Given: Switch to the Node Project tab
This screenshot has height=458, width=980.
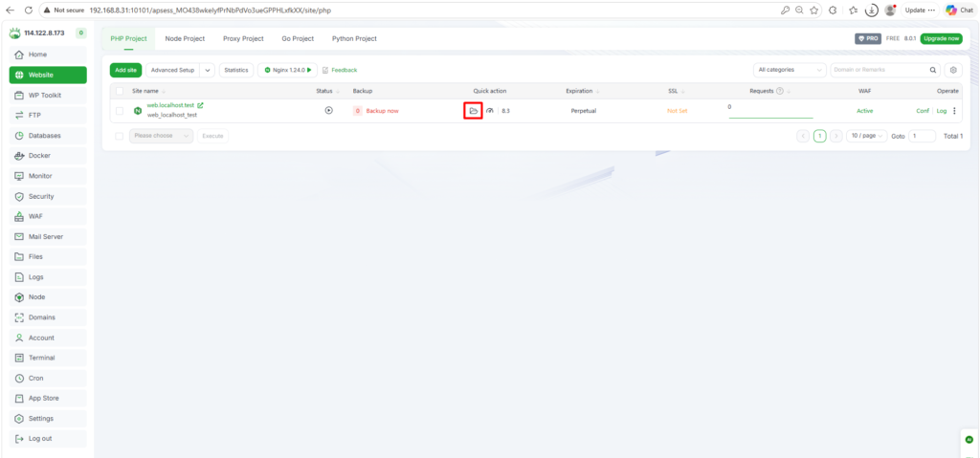Looking at the screenshot, I should [x=185, y=38].
